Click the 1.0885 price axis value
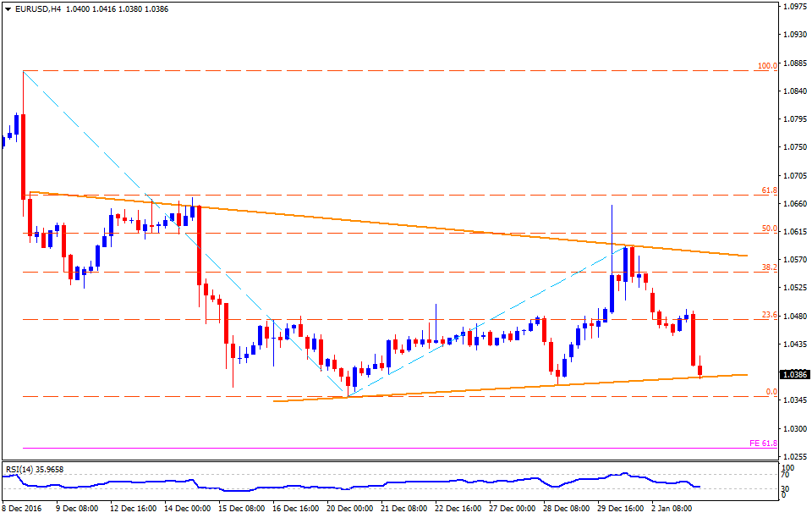The image size is (812, 518). (795, 63)
